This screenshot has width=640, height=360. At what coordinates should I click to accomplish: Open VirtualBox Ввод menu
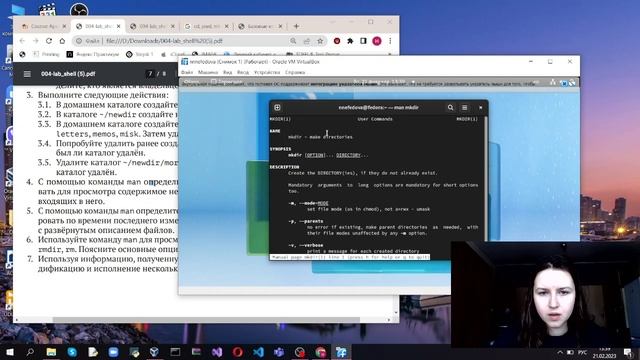coord(243,72)
